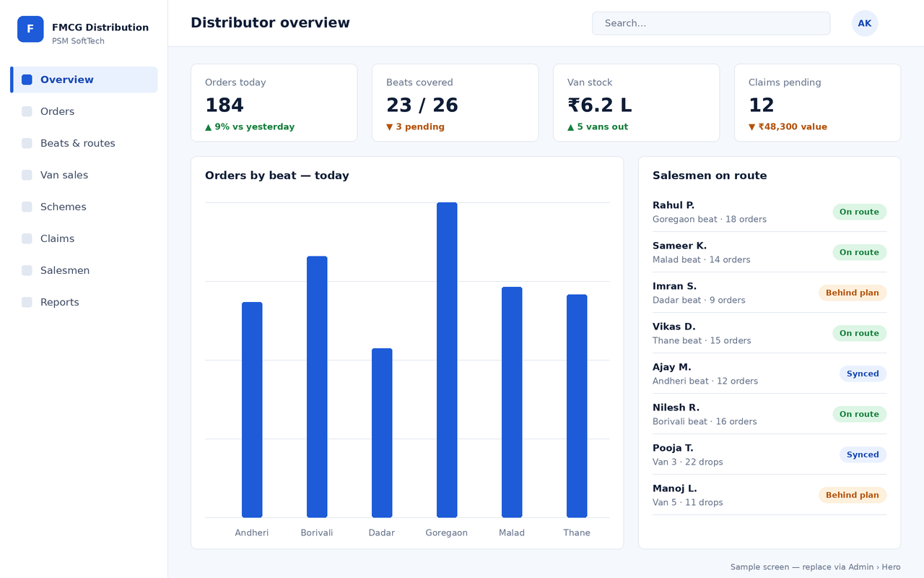Screen dimensions: 924x578
Task: Select the Schemes menu label
Action: coord(64,207)
